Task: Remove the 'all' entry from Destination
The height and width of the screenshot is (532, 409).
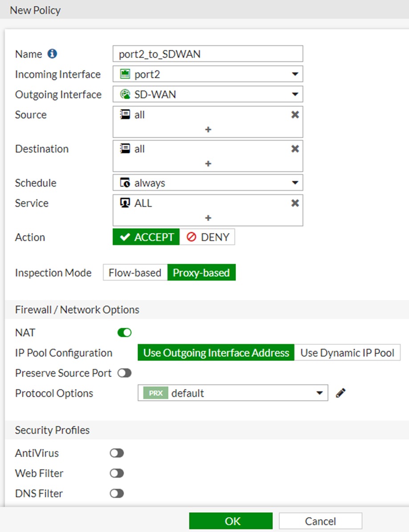Action: pos(295,149)
